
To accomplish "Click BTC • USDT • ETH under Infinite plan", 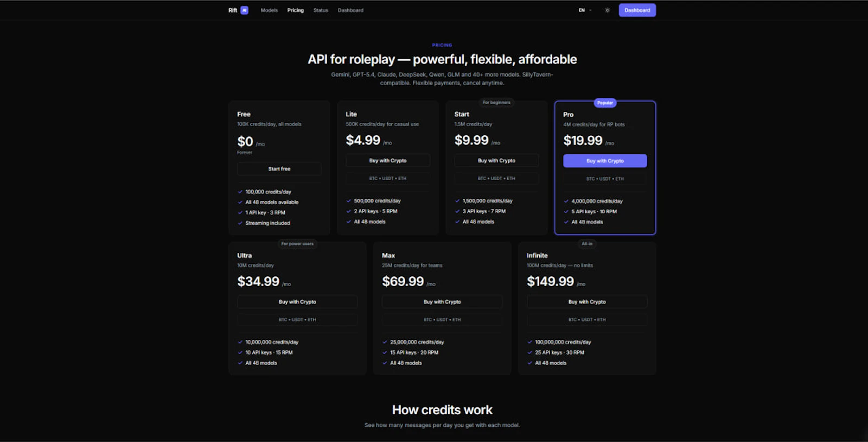I will click(587, 320).
